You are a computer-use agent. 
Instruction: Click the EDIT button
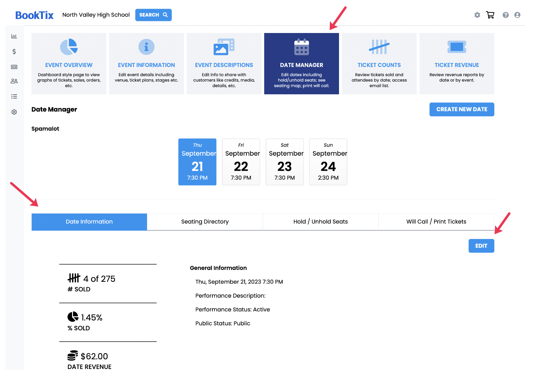[481, 246]
